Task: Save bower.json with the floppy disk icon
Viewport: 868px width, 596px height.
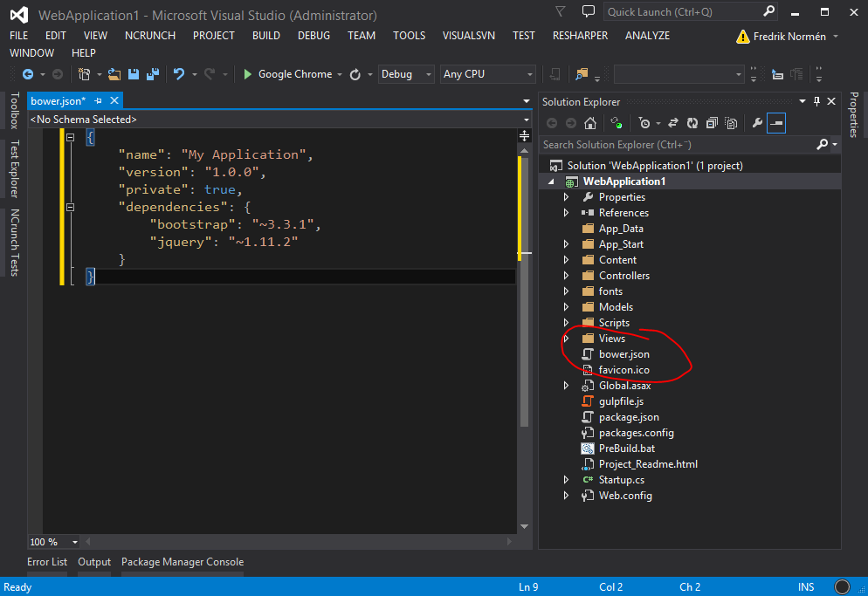Action: [x=134, y=74]
